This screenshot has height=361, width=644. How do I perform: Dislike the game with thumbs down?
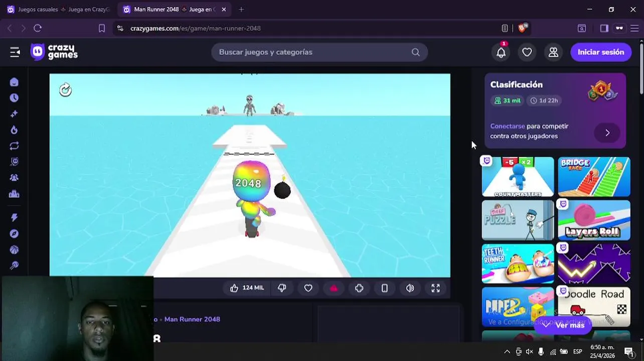pos(282,288)
